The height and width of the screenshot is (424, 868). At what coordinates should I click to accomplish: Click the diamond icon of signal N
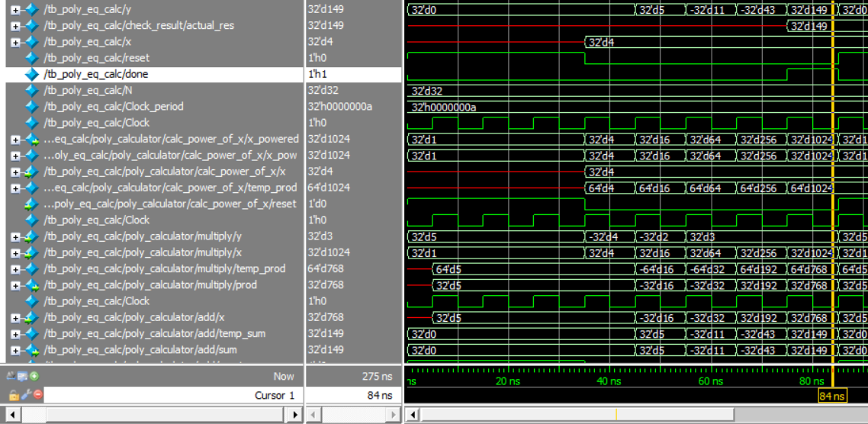click(x=32, y=90)
